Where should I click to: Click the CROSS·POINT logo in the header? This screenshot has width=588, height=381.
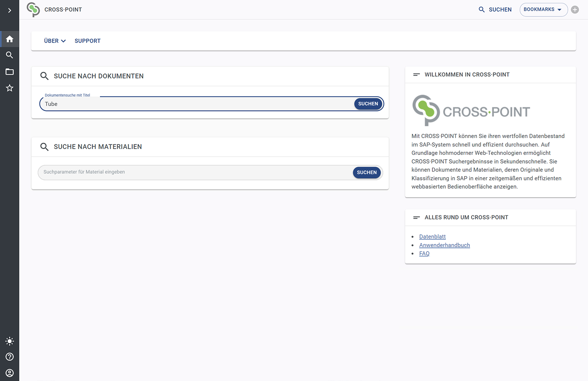[54, 9]
